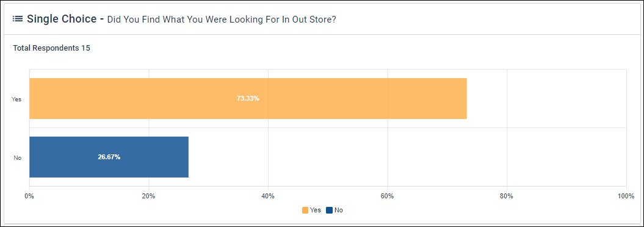Click the 26.67% data label
The image size is (644, 227).
tap(109, 157)
